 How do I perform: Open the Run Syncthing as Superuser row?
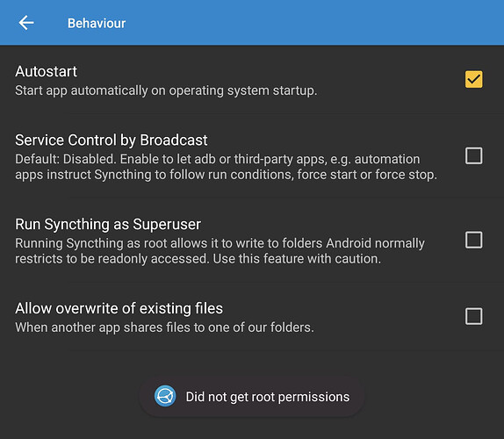(x=252, y=240)
